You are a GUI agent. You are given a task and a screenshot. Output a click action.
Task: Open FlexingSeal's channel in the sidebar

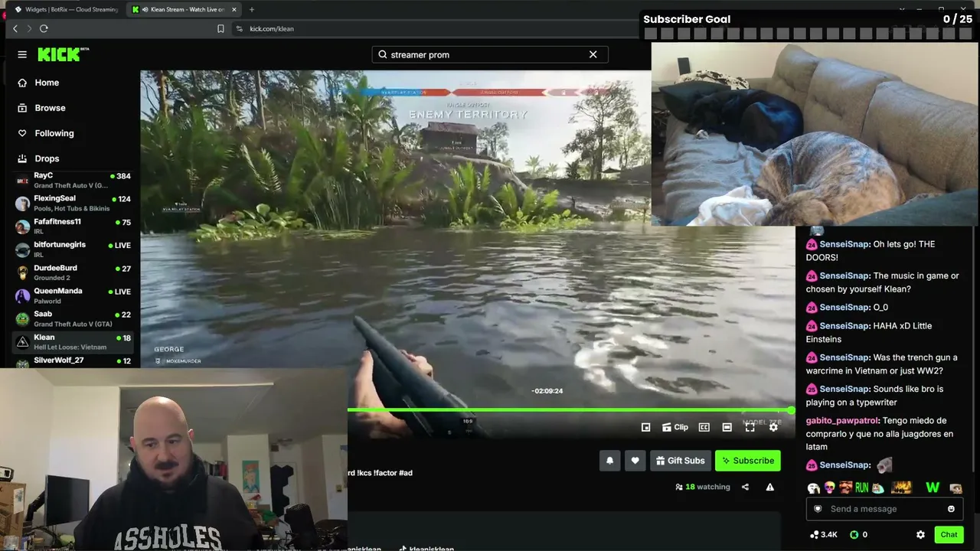[73, 203]
